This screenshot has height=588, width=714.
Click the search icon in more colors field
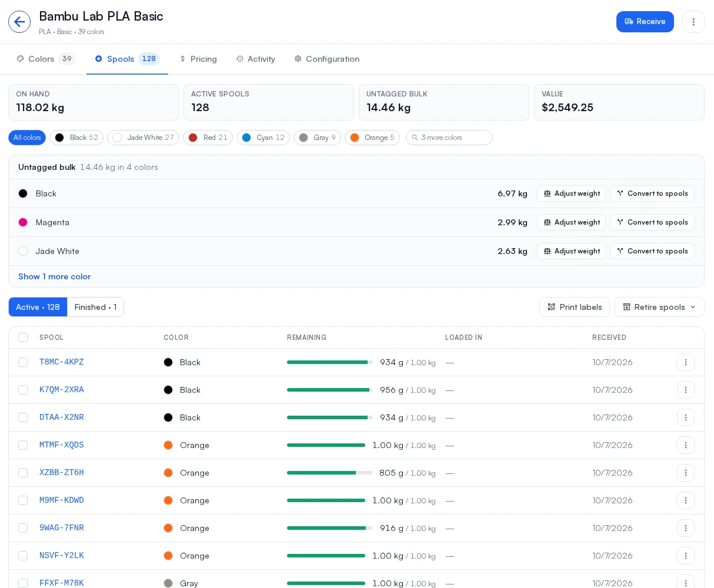point(415,138)
